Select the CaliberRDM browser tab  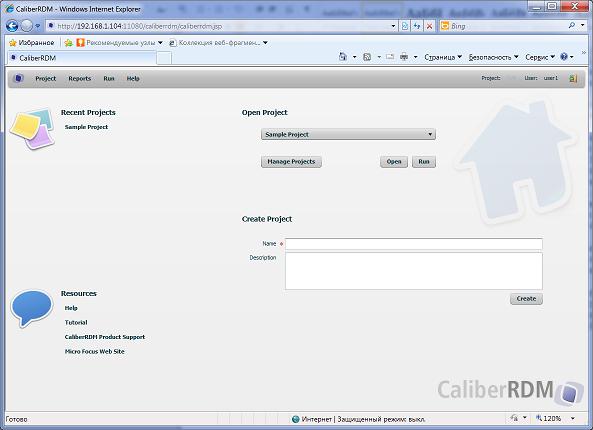82,58
